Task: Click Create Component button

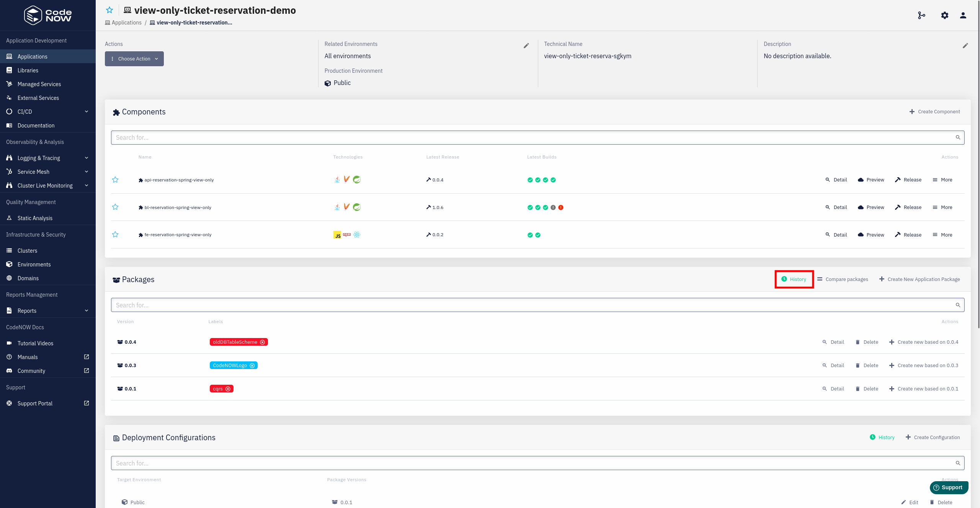Action: [x=934, y=112]
